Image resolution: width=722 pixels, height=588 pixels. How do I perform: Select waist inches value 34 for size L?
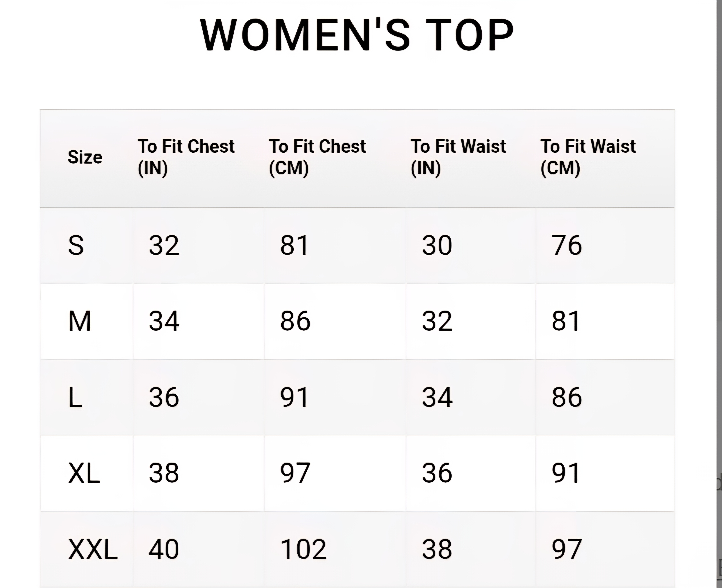point(437,397)
